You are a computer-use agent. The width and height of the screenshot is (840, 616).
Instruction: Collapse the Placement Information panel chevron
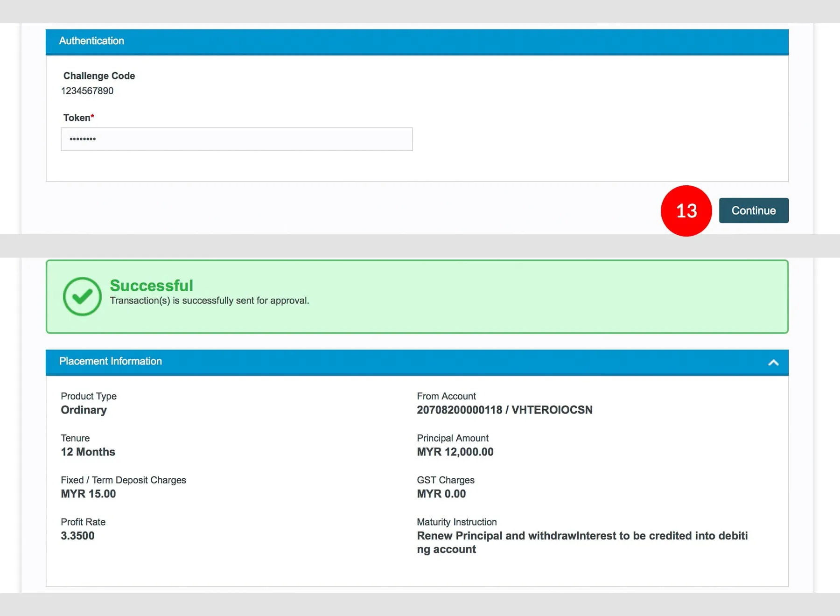pyautogui.click(x=773, y=363)
